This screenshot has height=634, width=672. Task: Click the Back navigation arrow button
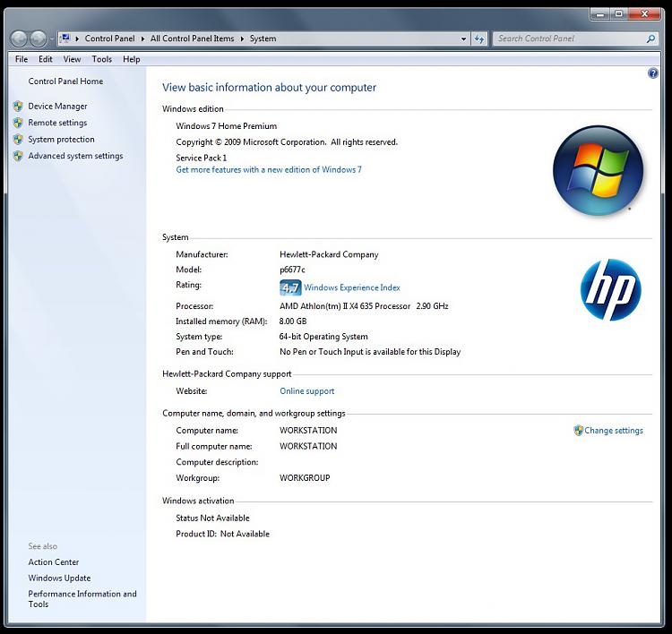point(20,39)
